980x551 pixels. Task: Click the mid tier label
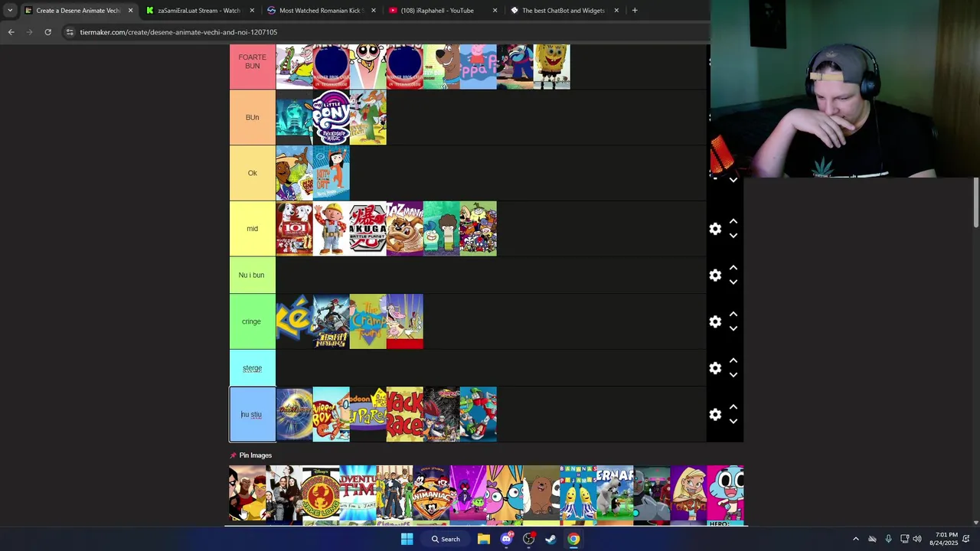[253, 229]
